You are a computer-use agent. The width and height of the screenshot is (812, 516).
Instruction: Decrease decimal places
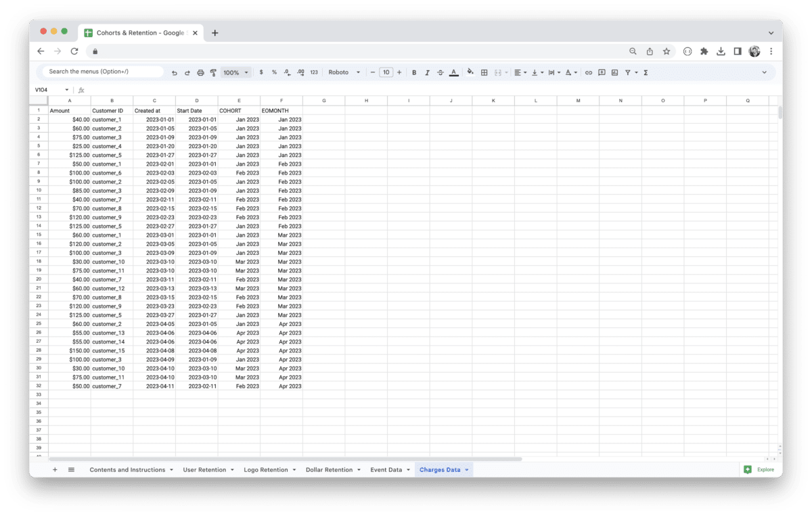pos(288,72)
